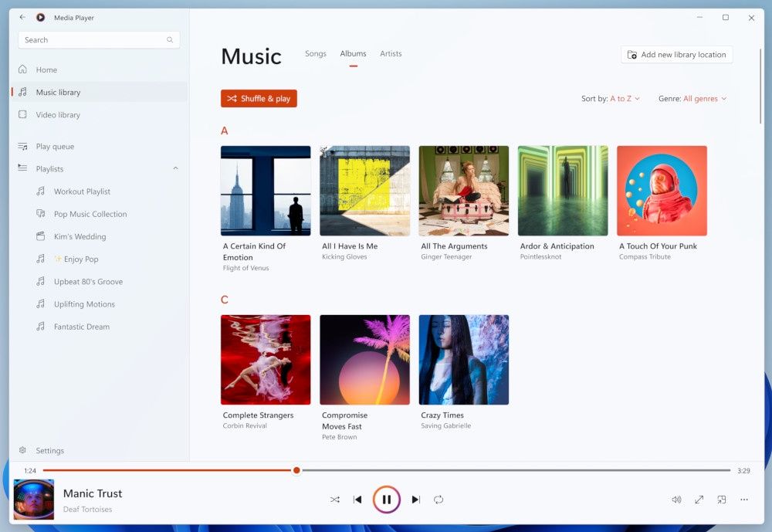Click the song progress slider handle

click(296, 470)
